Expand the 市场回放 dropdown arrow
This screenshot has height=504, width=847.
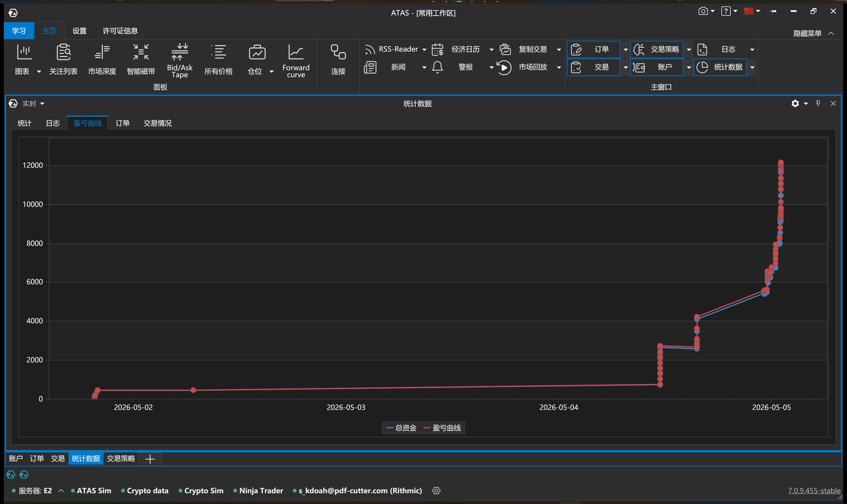(x=558, y=68)
